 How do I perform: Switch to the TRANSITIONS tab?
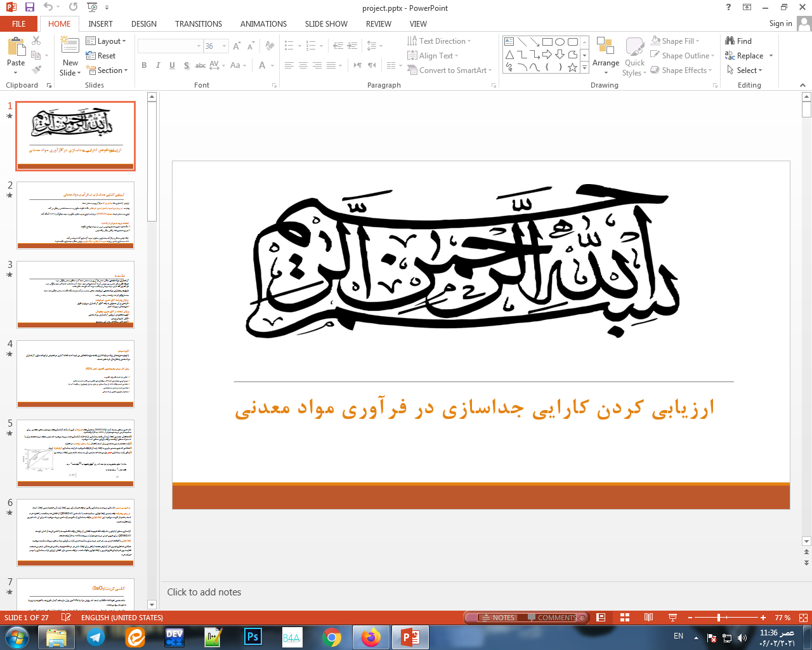pyautogui.click(x=199, y=24)
